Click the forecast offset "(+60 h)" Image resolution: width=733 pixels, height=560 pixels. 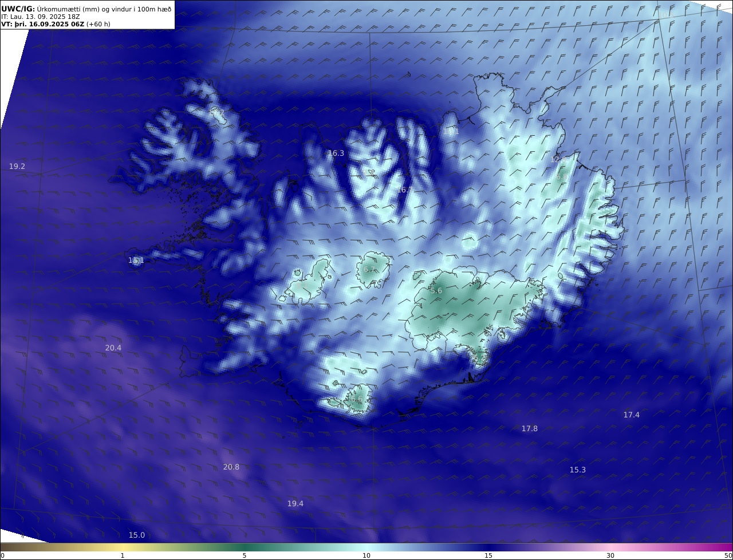(98, 25)
